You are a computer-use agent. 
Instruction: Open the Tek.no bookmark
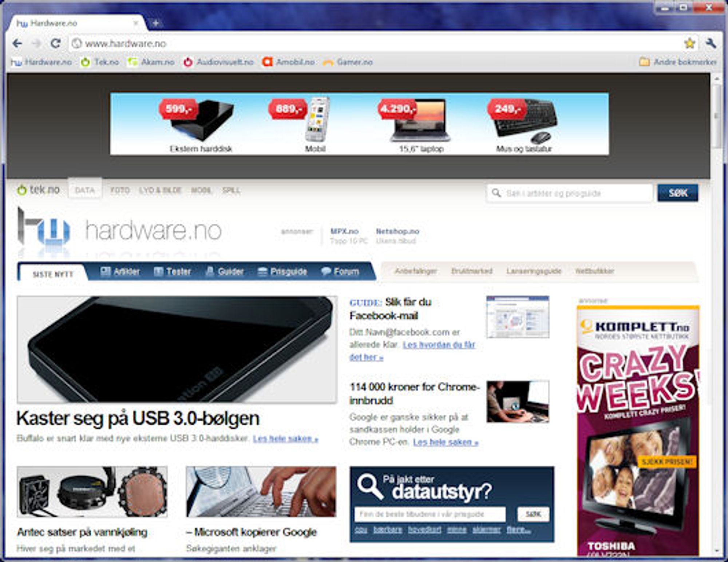[x=100, y=62]
